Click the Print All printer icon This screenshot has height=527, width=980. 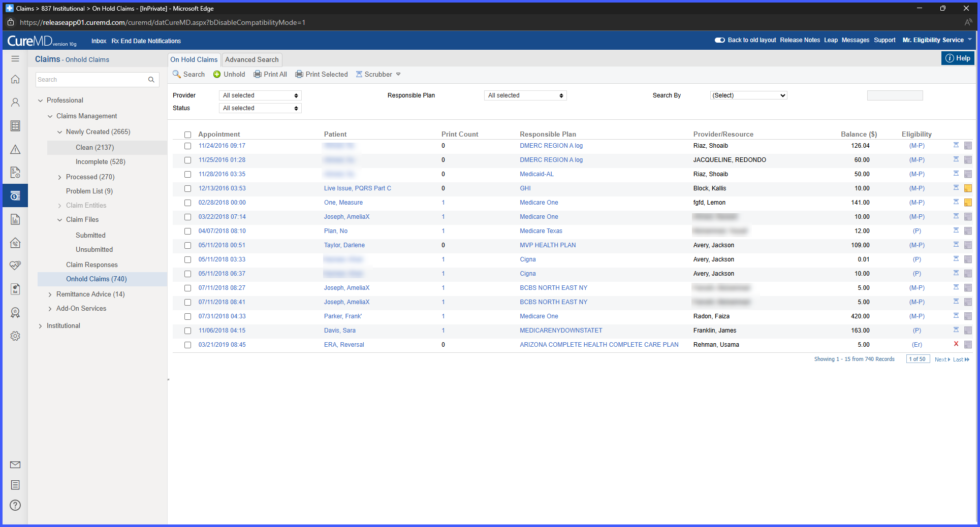[x=270, y=74]
